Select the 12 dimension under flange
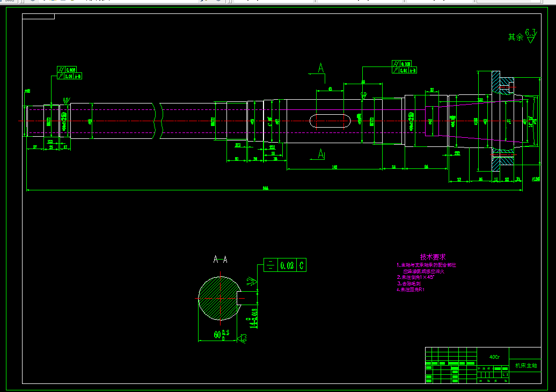 pyautogui.click(x=496, y=180)
